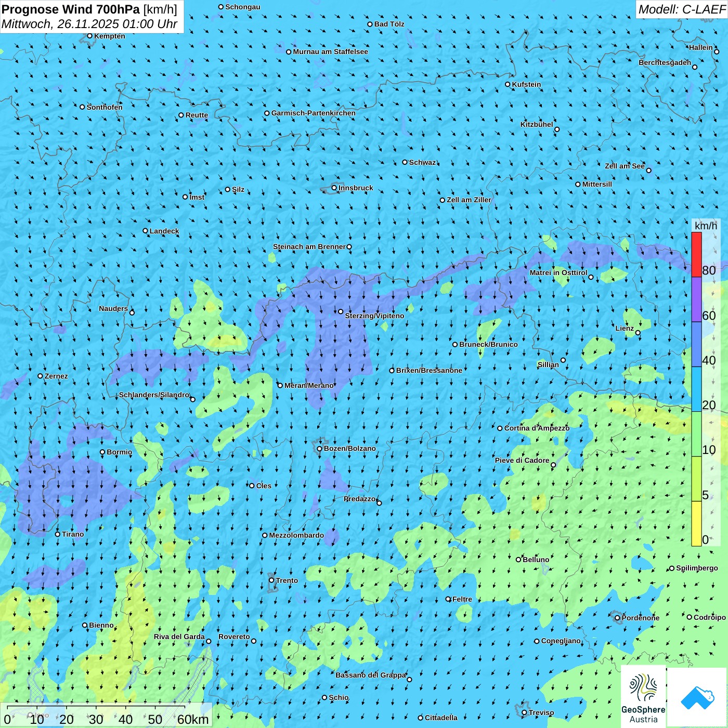Click the 'Schio' map label

(339, 697)
